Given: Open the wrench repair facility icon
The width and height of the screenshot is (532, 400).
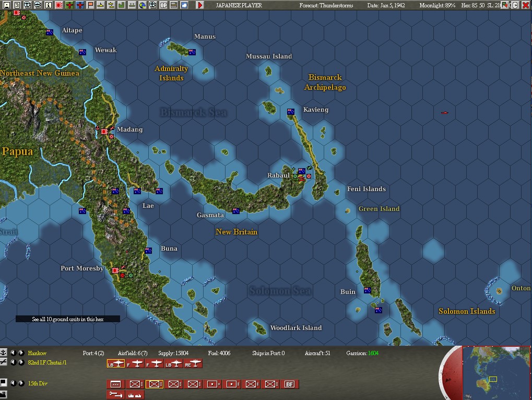Looking at the screenshot, I should 116,395.
